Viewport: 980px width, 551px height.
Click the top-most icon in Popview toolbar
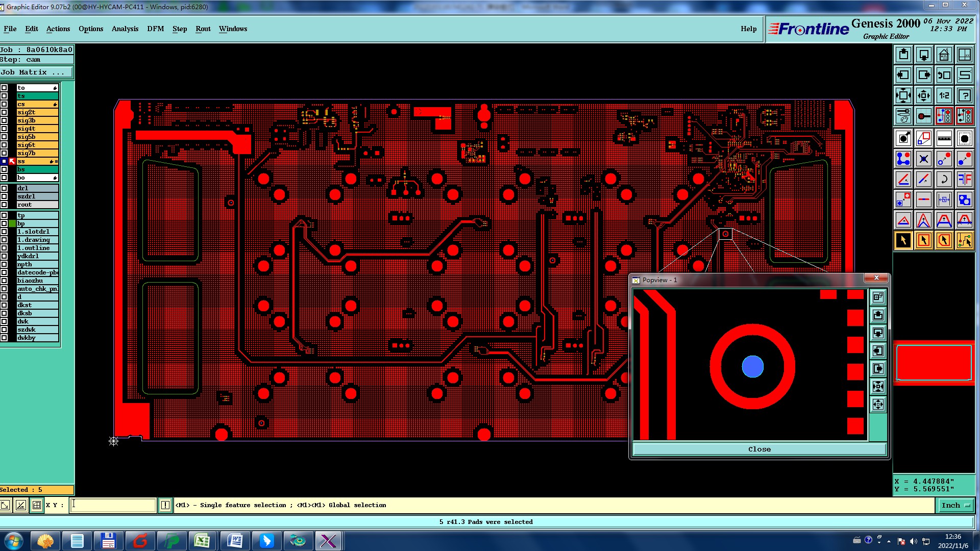(x=878, y=297)
